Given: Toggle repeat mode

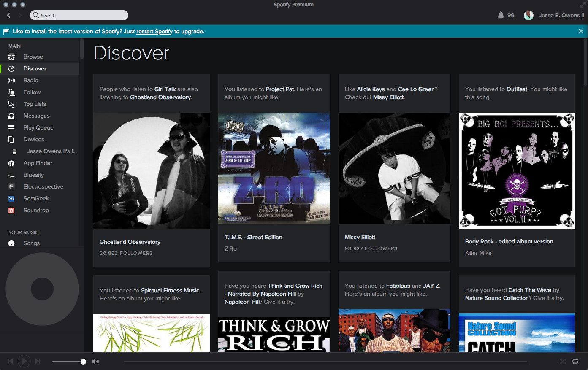Looking at the screenshot, I should coord(575,362).
